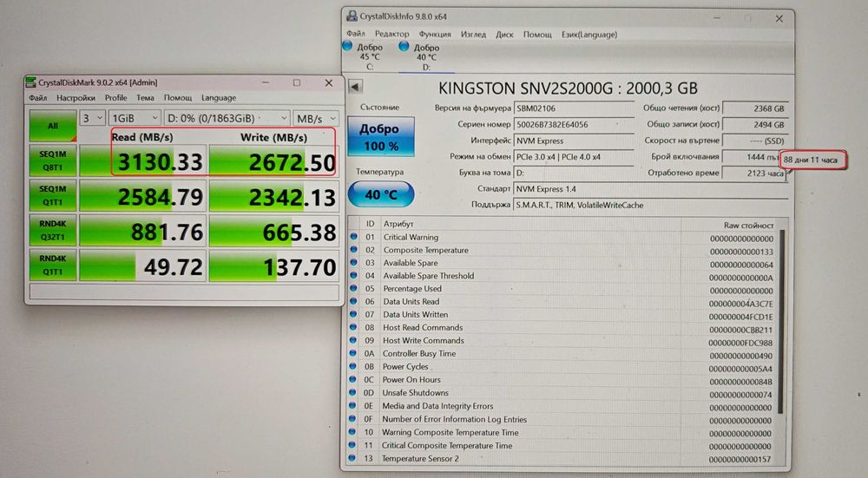Click the Raw стойност column header
This screenshot has height=478, width=868.
tap(748, 226)
